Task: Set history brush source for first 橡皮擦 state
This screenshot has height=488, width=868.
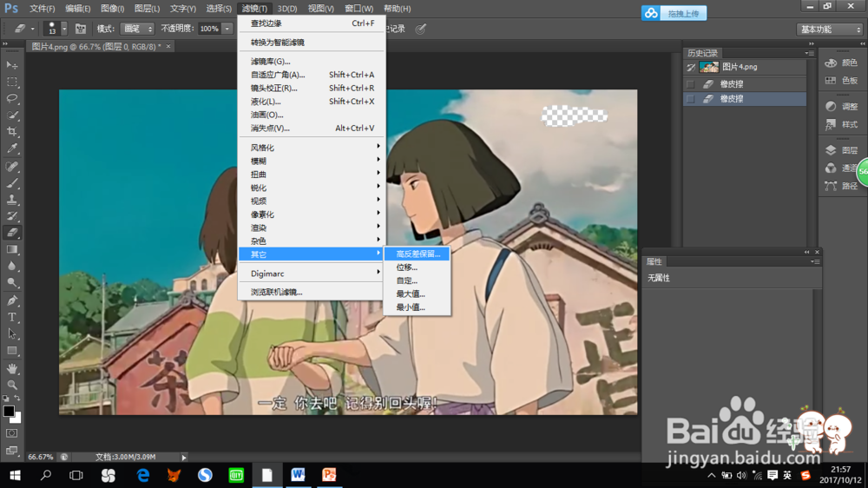Action: pyautogui.click(x=690, y=84)
